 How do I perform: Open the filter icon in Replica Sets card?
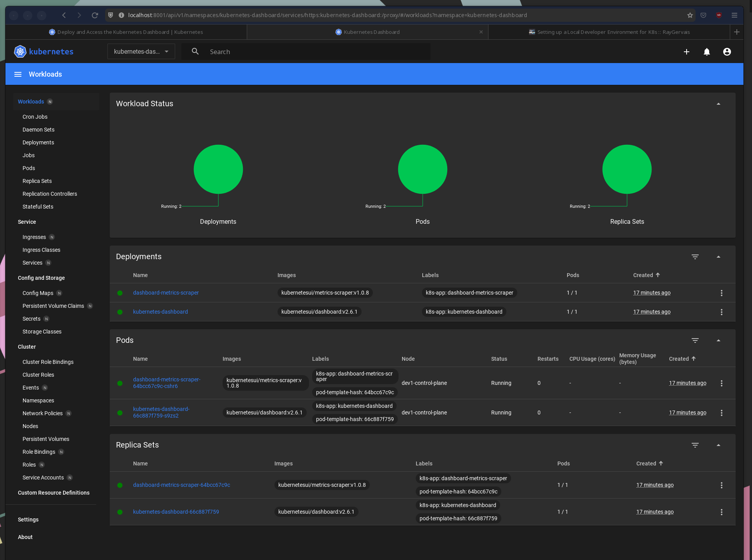[695, 445]
